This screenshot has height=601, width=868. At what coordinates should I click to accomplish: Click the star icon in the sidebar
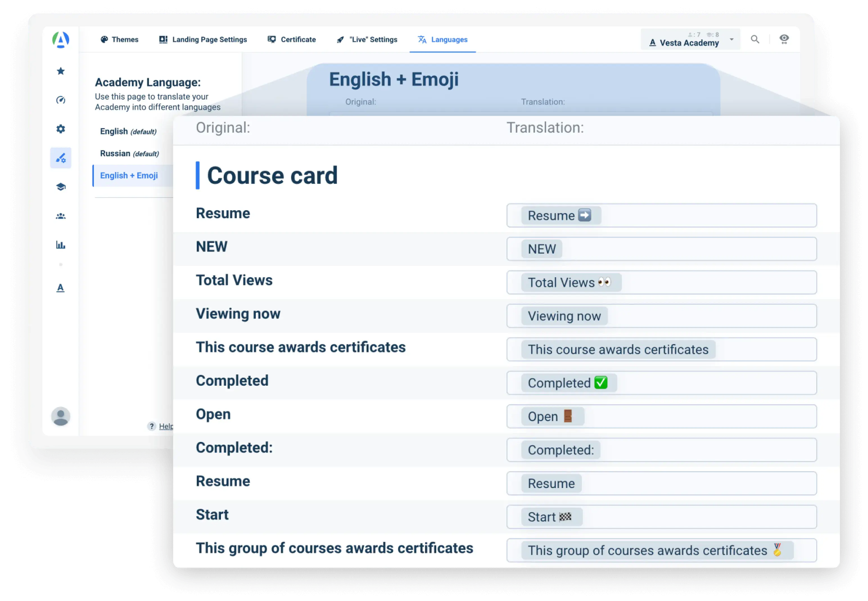(x=61, y=71)
